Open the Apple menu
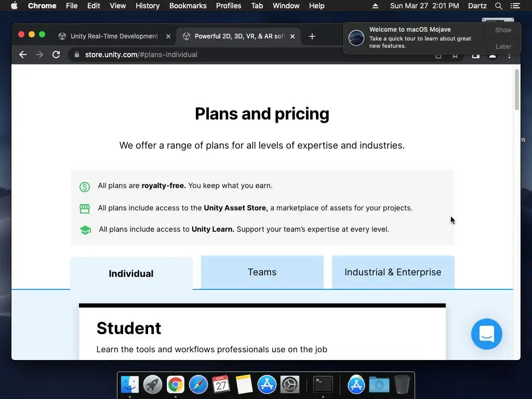This screenshot has width=532, height=399. pyautogui.click(x=14, y=6)
